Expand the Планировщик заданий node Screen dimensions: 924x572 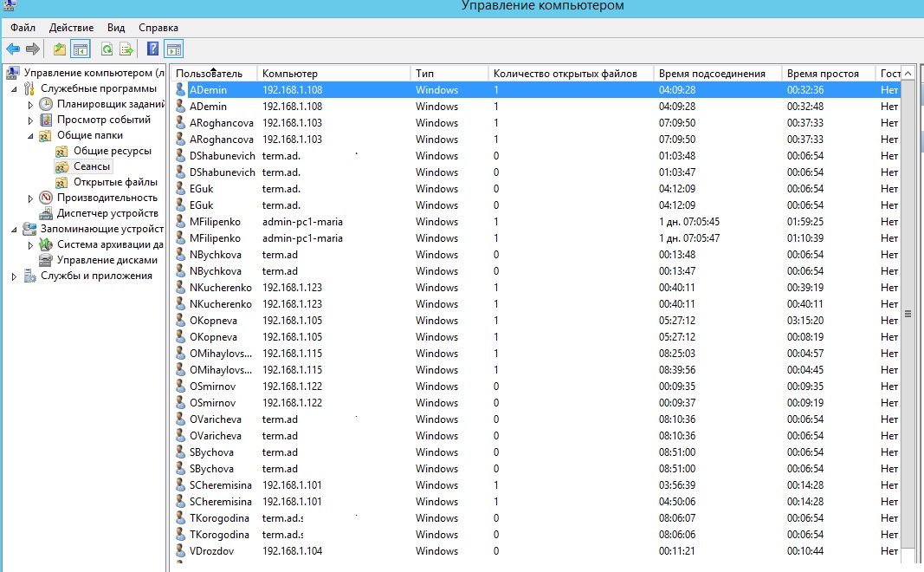pos(30,105)
